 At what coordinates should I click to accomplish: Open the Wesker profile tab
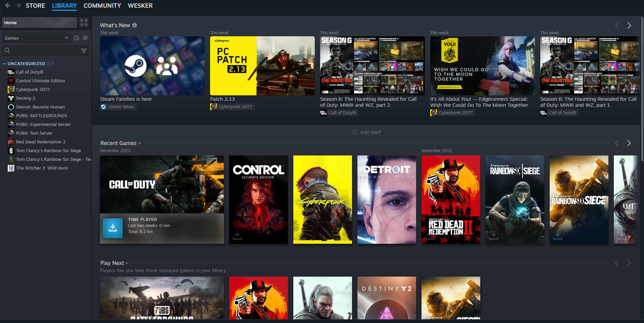[140, 6]
